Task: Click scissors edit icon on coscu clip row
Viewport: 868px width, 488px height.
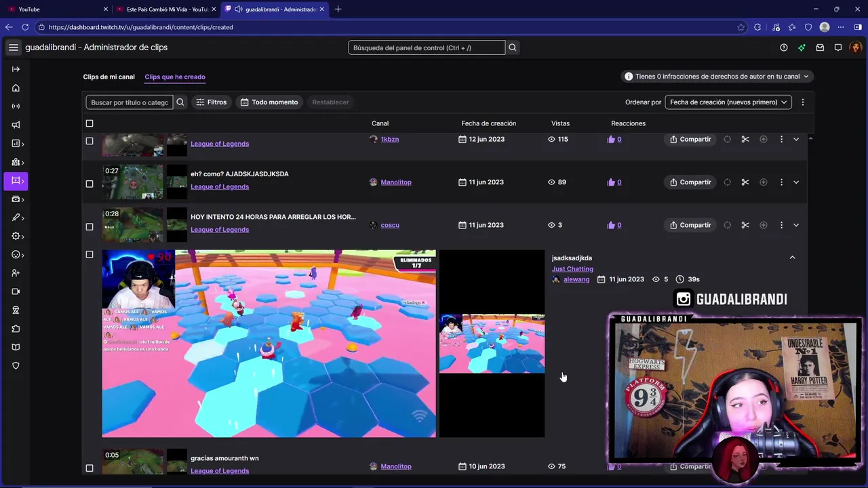Action: [x=745, y=225]
